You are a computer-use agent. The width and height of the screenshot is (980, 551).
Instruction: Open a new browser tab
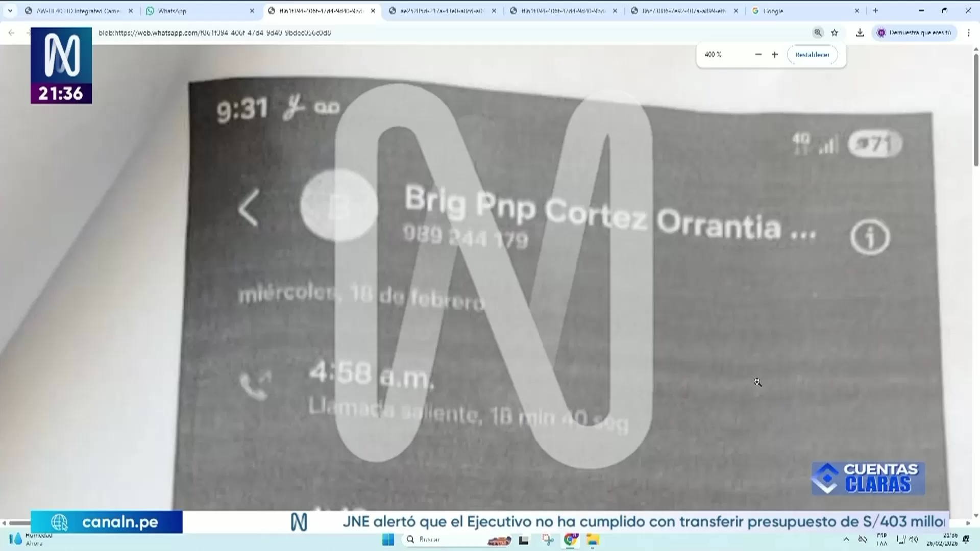click(x=875, y=11)
